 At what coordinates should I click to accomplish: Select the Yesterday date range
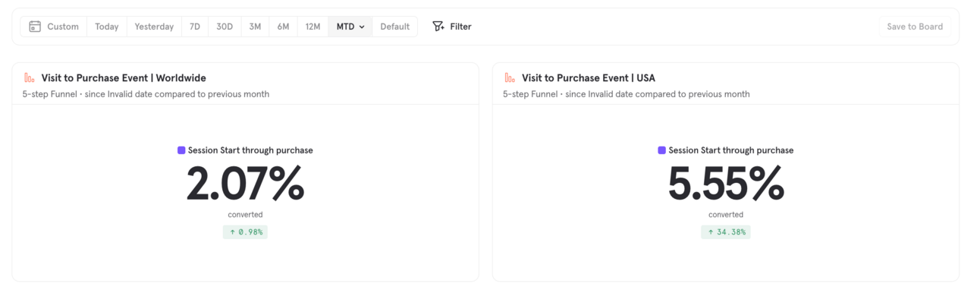tap(154, 27)
